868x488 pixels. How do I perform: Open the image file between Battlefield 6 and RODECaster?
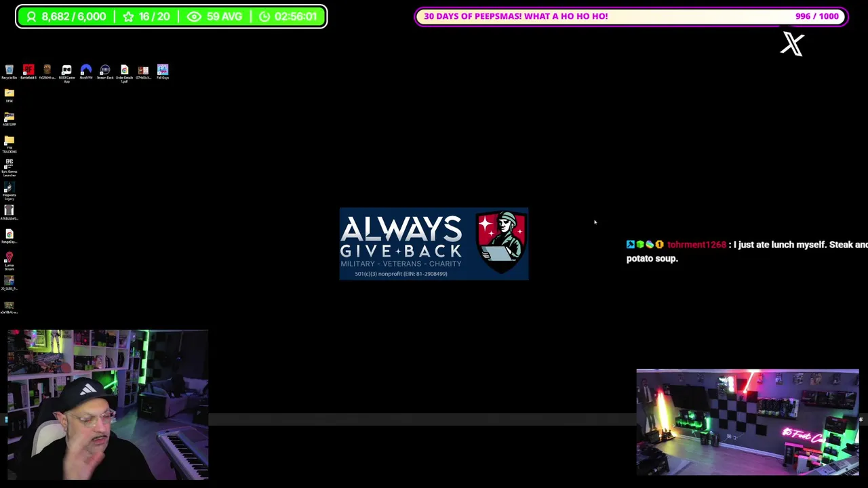point(47,72)
